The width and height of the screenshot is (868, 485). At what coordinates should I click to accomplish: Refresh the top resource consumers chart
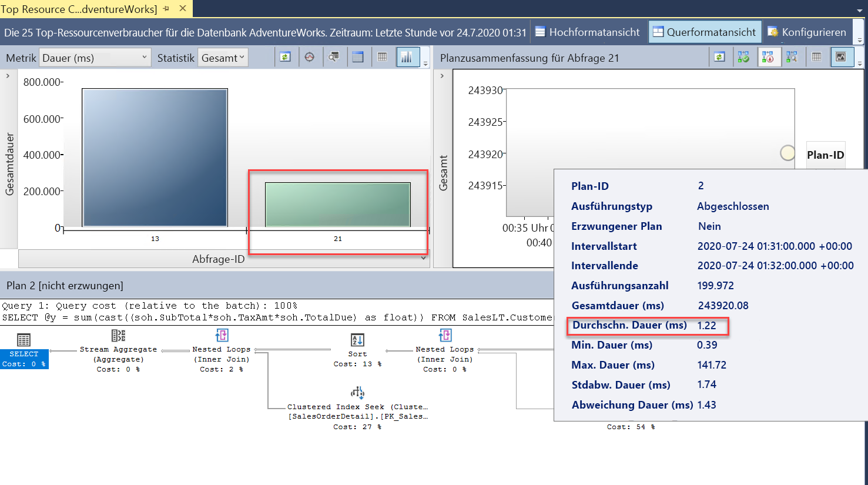pyautogui.click(x=285, y=57)
